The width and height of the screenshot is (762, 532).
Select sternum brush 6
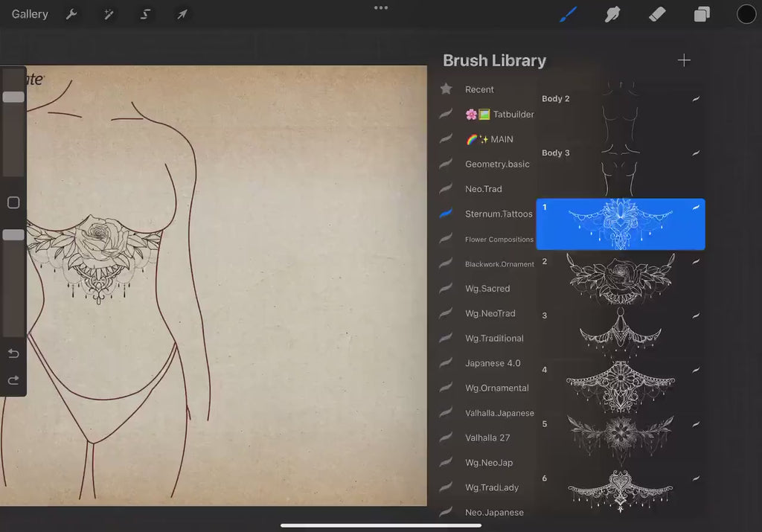click(x=621, y=491)
